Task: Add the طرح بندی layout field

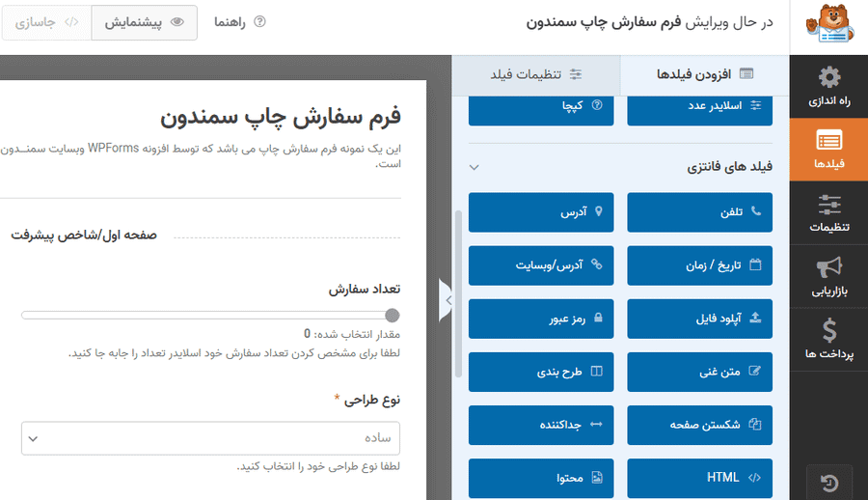Action: tap(541, 372)
